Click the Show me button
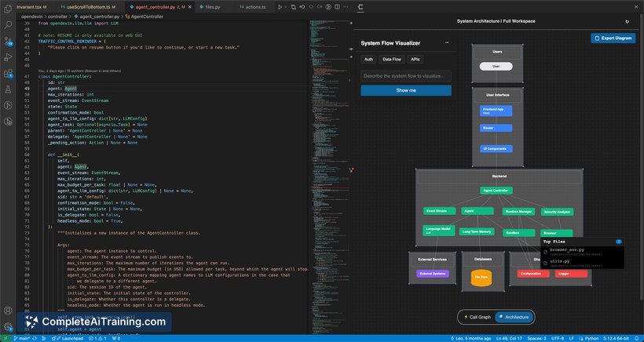This screenshot has width=644, height=342. [406, 90]
